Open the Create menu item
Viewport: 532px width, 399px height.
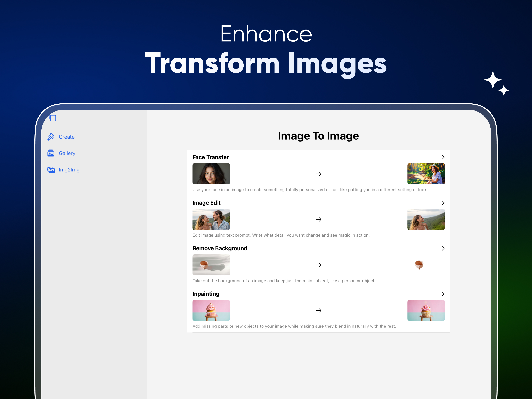(x=67, y=137)
